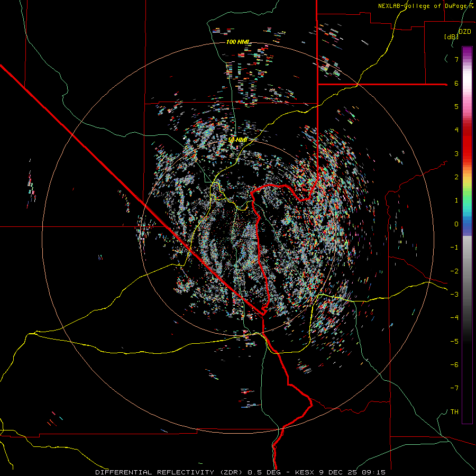
Task: Click the DZD legend title
Action: (x=465, y=32)
